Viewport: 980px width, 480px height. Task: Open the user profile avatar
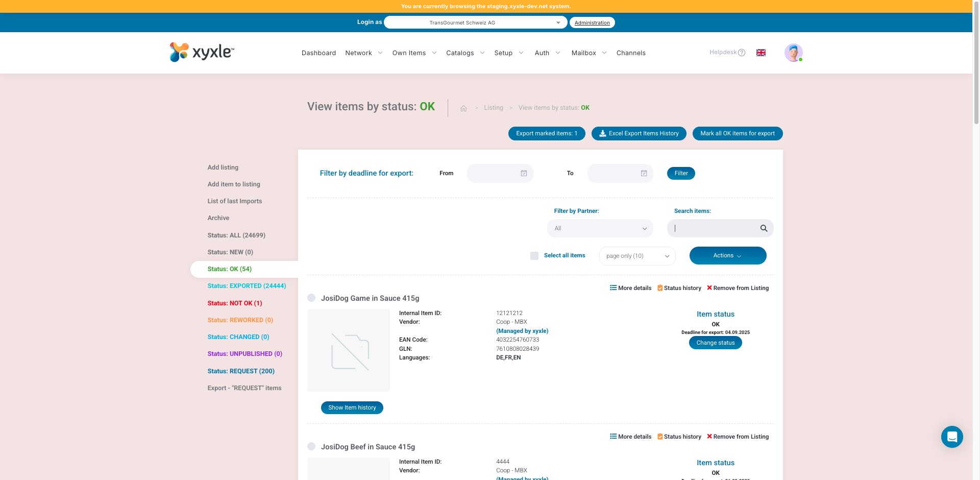[794, 53]
